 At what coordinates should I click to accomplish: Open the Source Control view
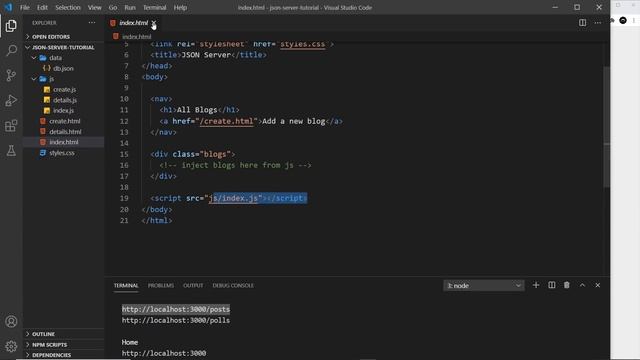(x=11, y=76)
